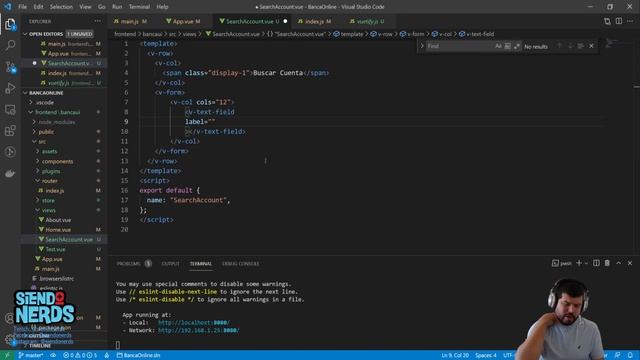The width and height of the screenshot is (640, 360).
Task: Open index.js under the router folder
Action: pyautogui.click(x=55, y=191)
